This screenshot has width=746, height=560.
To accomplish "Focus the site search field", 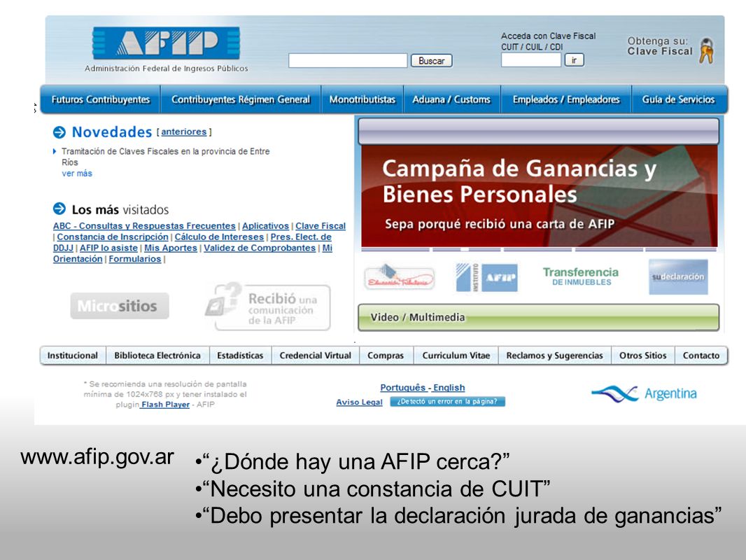I will pyautogui.click(x=348, y=60).
